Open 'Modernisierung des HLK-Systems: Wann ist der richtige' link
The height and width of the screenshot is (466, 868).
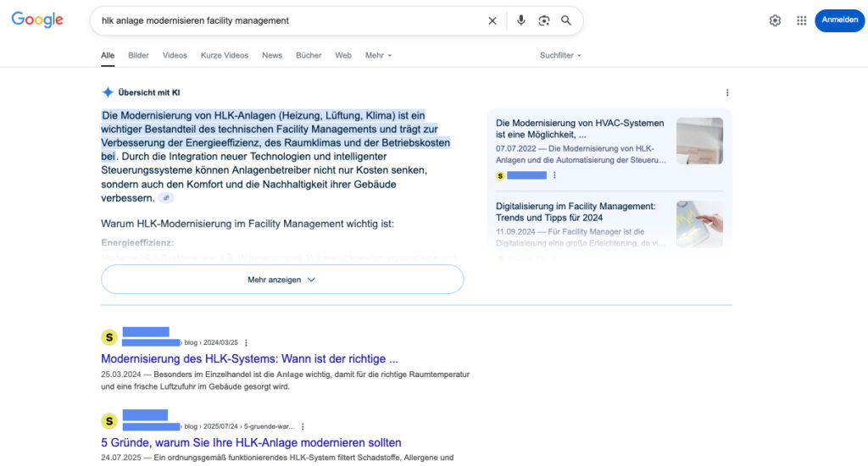pos(249,358)
